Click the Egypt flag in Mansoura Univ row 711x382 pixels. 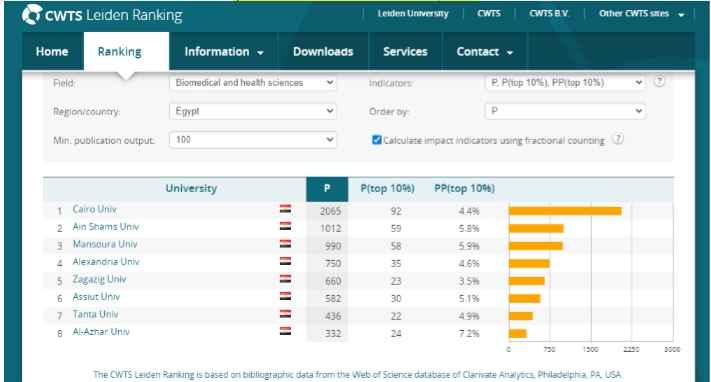(x=285, y=244)
